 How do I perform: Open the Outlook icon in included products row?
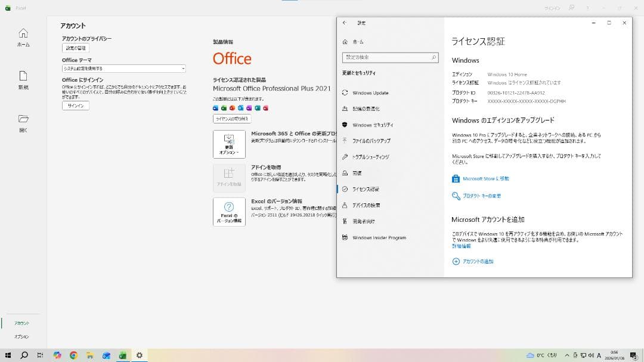[240, 108]
